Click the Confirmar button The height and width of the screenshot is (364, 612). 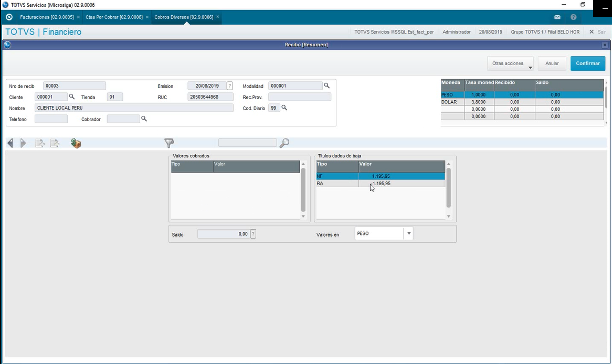588,63
